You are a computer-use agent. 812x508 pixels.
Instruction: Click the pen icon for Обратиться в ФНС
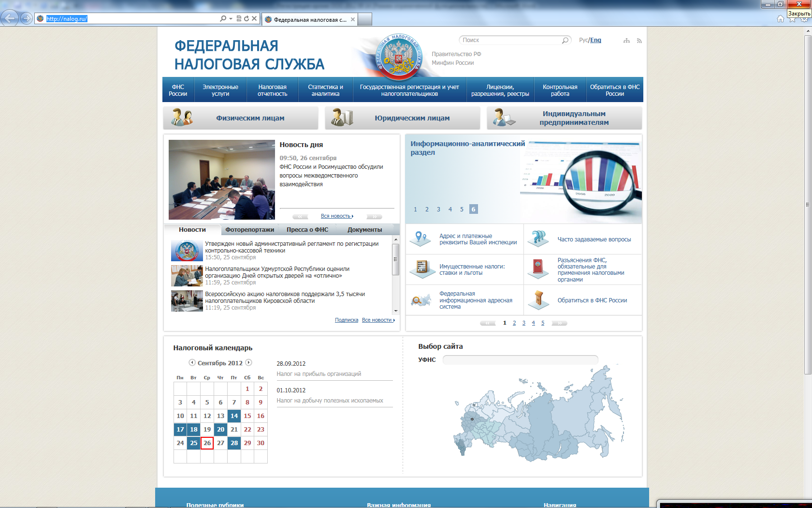539,299
